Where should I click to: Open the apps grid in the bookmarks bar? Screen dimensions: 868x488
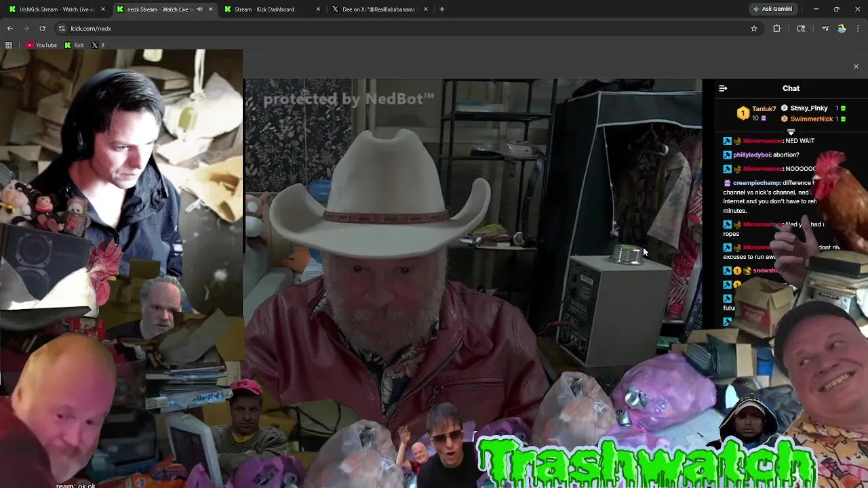(9, 45)
